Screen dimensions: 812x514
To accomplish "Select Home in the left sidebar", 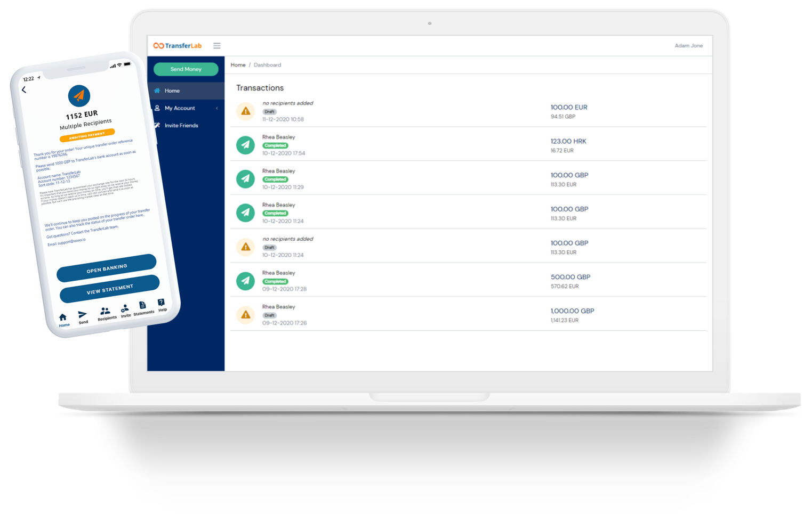I will tap(172, 91).
